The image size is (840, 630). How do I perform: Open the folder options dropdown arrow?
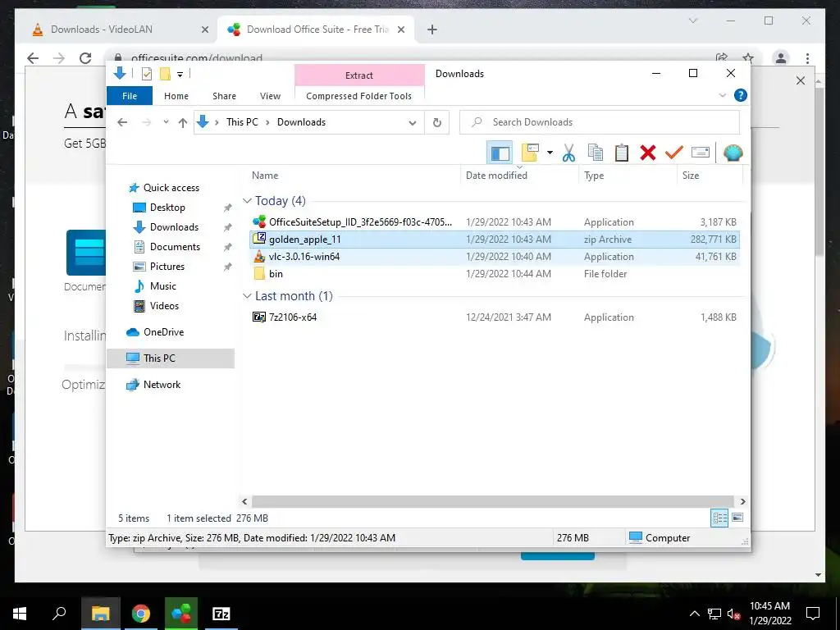point(550,153)
